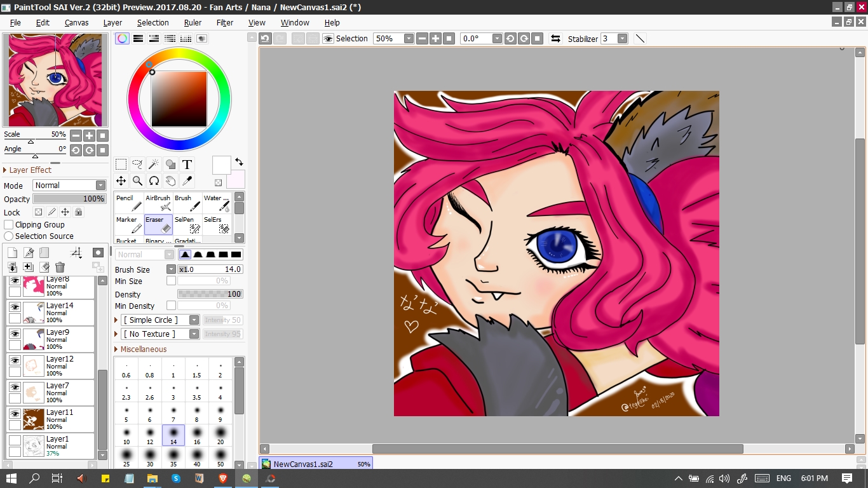The width and height of the screenshot is (868, 488).
Task: Flip the canvas view horizontally
Action: coord(555,38)
